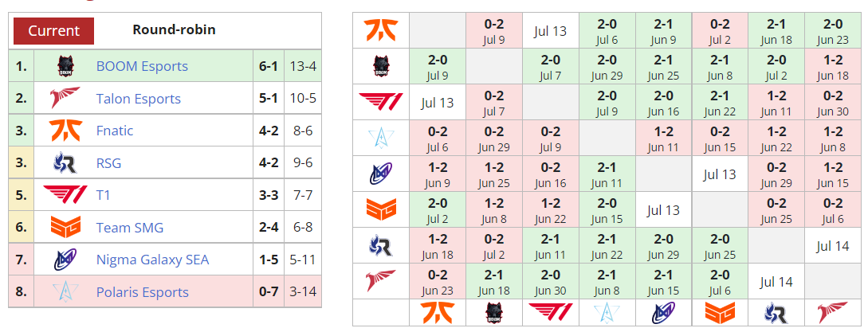Screen dimensions: 868x332
Task: Open the BOOM Esports team link
Action: click(142, 66)
